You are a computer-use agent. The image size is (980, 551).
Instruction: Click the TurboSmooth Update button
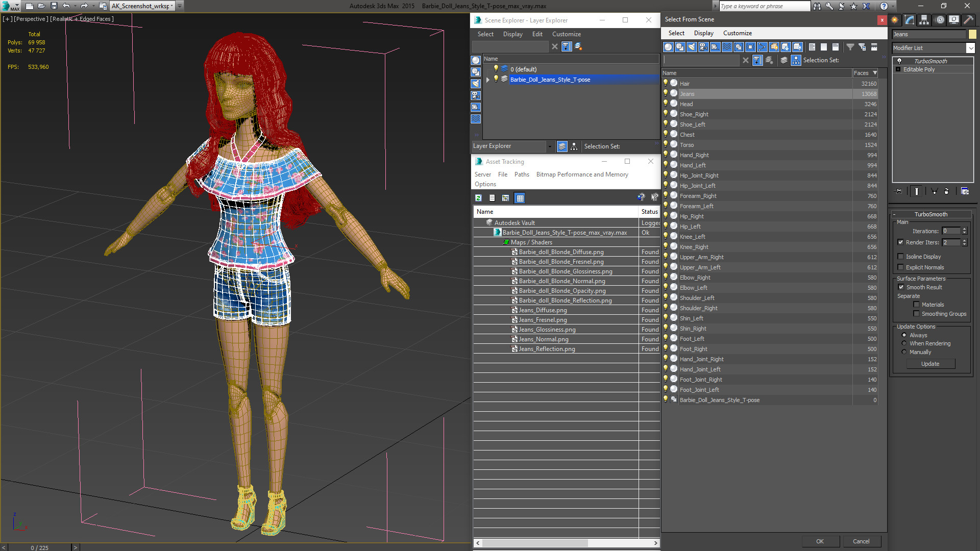coord(930,364)
